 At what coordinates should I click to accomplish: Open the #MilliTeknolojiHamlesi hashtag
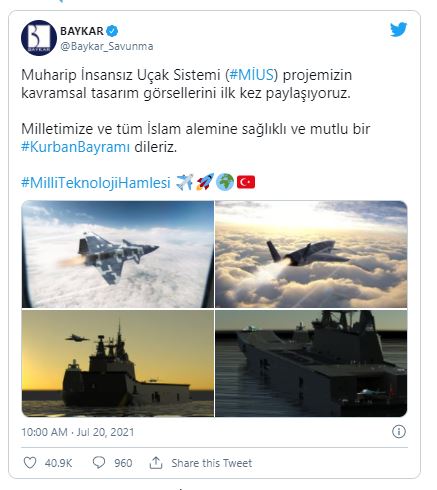coord(96,183)
